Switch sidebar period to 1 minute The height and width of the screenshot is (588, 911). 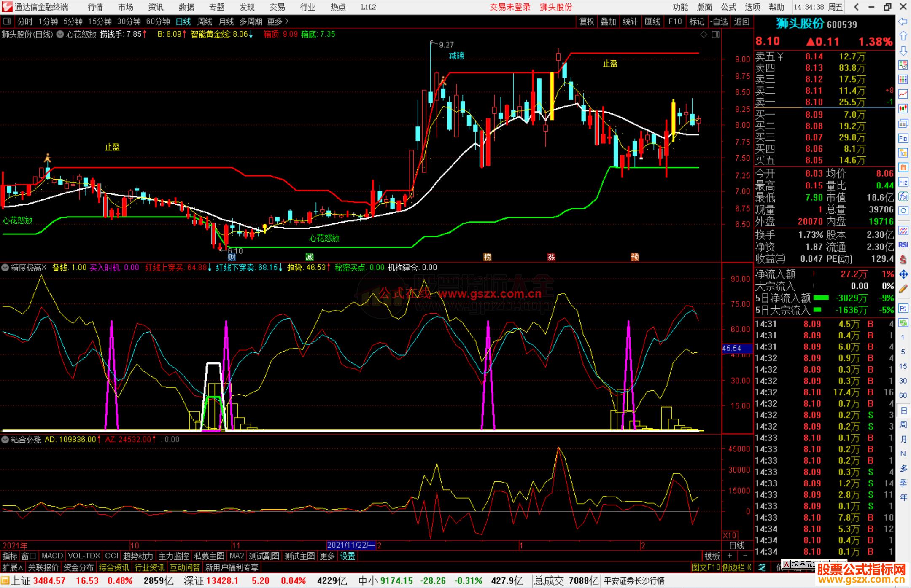(x=903, y=337)
